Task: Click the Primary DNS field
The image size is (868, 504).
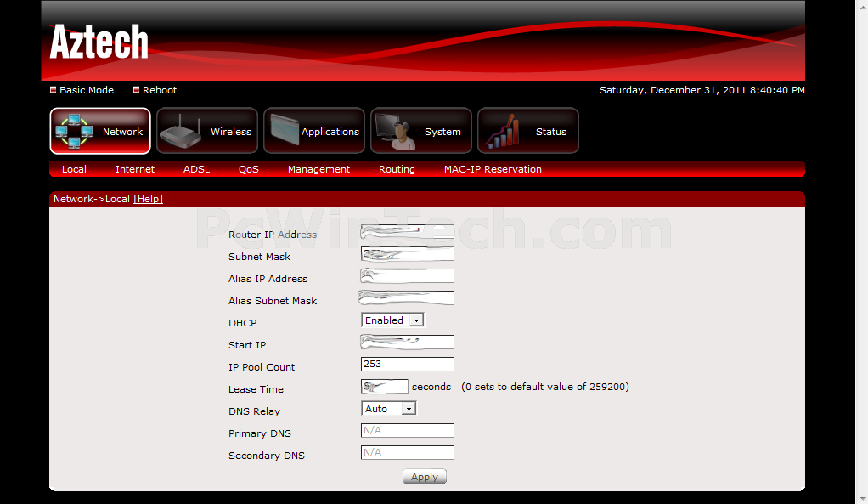Action: (408, 430)
